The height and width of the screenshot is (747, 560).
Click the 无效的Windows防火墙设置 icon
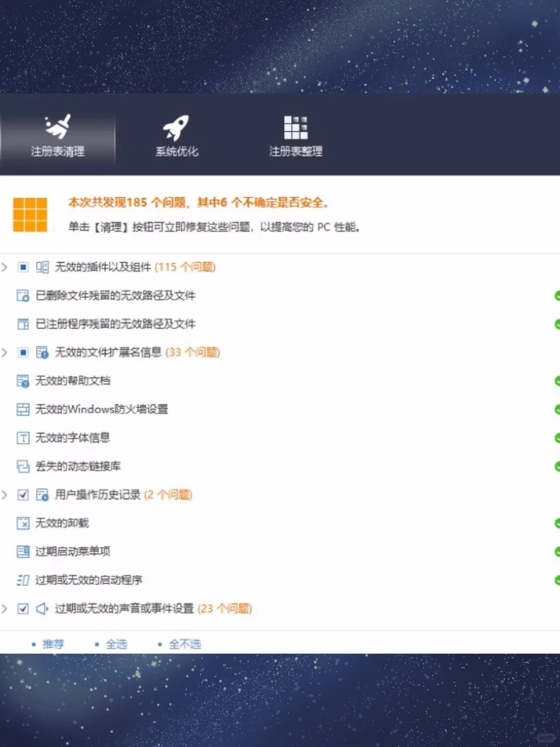pyautogui.click(x=23, y=409)
